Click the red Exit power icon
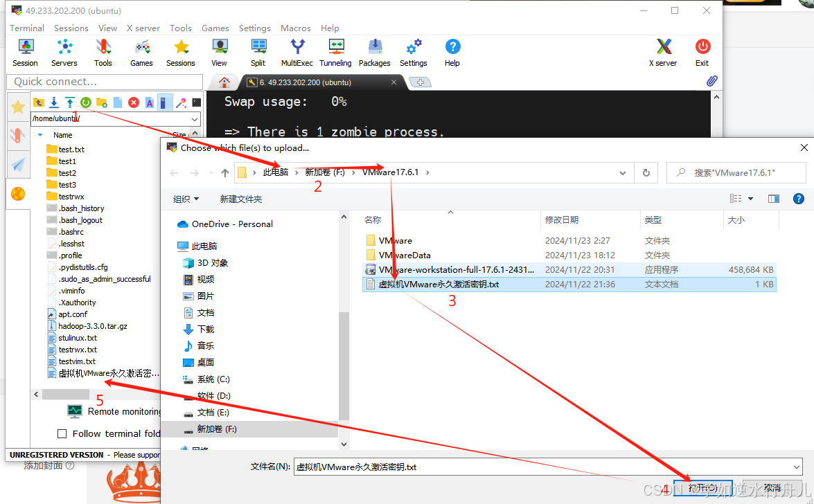Viewport: 814px width, 504px height. coord(702,53)
